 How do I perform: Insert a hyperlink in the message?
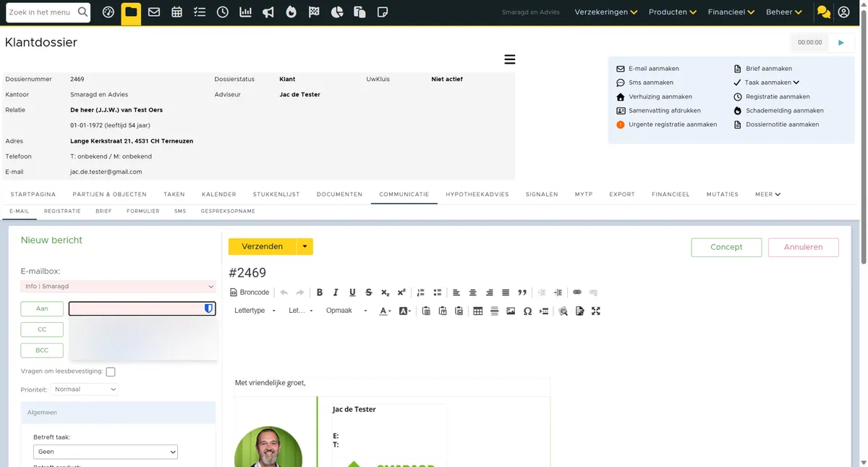pos(576,293)
